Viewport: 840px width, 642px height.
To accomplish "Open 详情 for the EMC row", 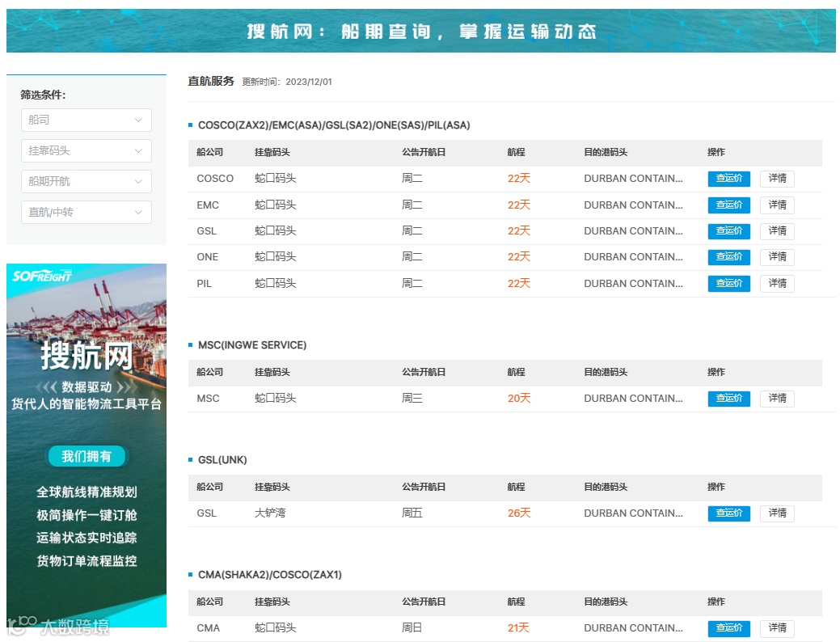I will pyautogui.click(x=777, y=205).
